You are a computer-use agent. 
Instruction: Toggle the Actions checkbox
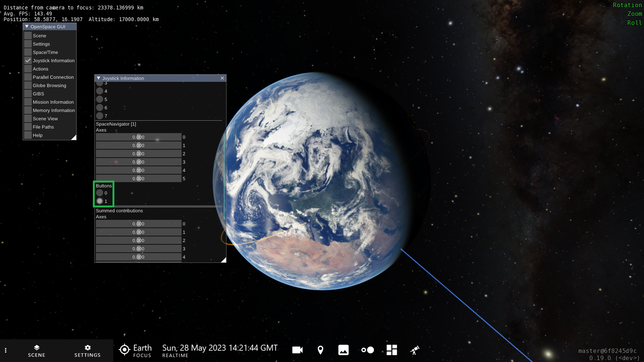(28, 69)
